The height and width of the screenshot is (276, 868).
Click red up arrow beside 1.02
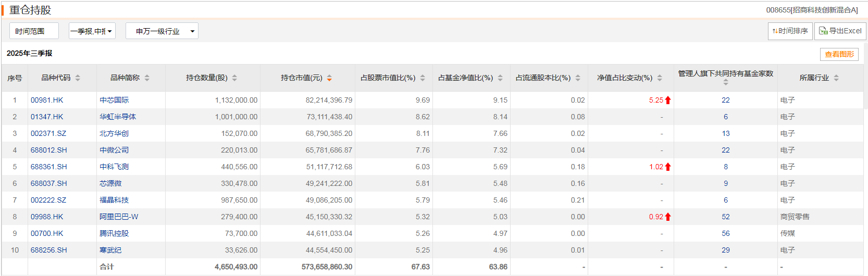[x=668, y=167]
